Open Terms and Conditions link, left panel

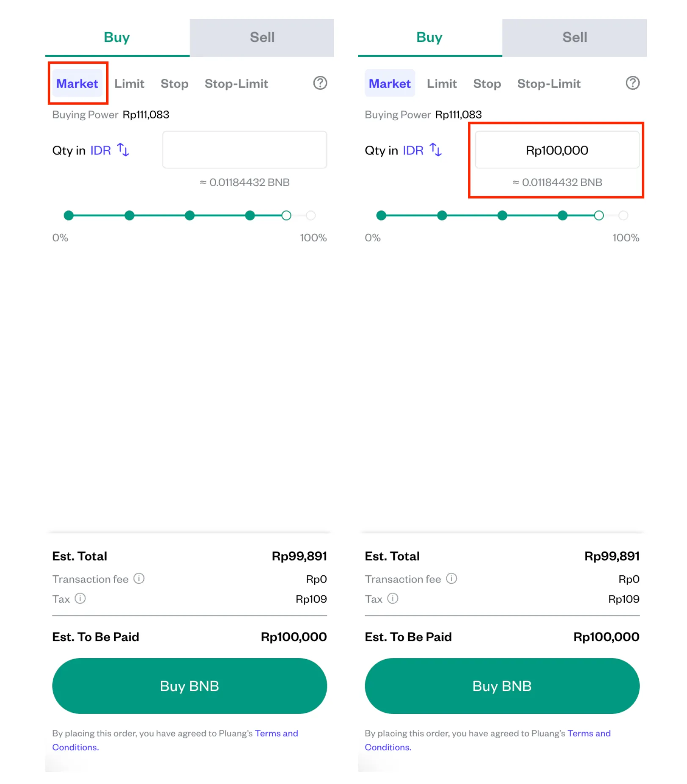[x=175, y=740]
